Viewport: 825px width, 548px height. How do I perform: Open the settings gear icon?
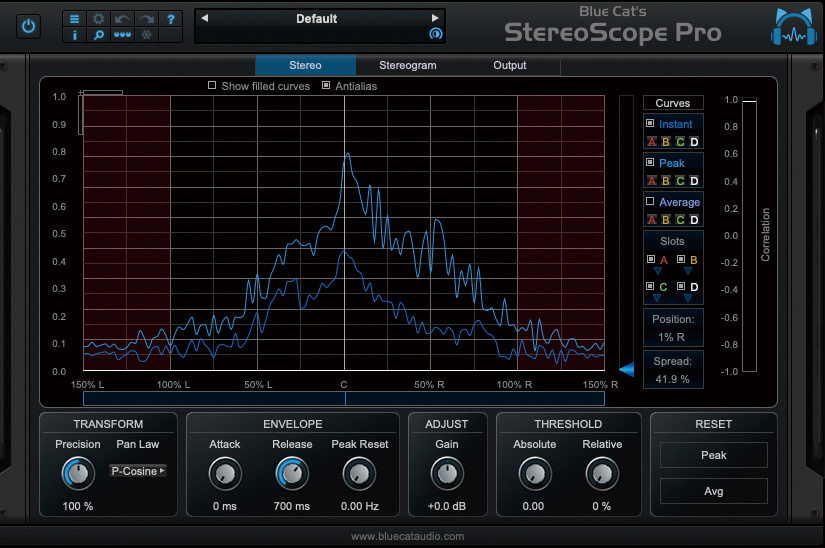[x=98, y=19]
